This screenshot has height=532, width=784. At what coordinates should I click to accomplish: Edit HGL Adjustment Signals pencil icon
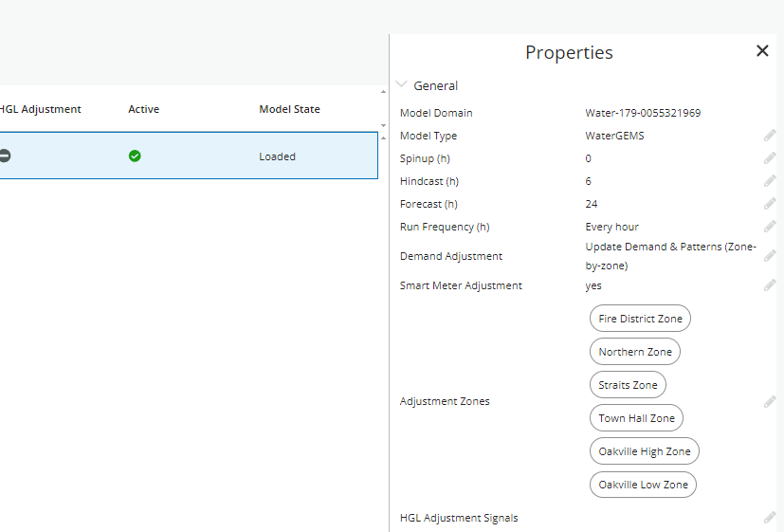[770, 518]
